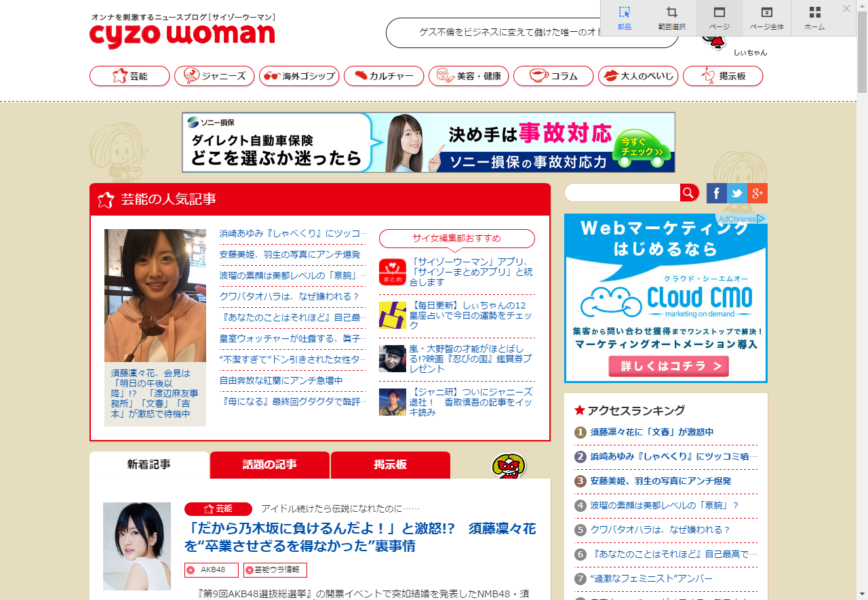868x600 pixels.
Task: Pick the ページ全体 full-page capture tool
Action: point(767,18)
